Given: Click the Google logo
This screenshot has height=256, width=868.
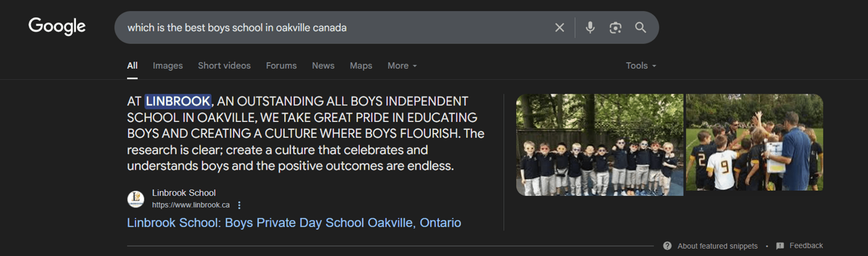Looking at the screenshot, I should (x=57, y=26).
